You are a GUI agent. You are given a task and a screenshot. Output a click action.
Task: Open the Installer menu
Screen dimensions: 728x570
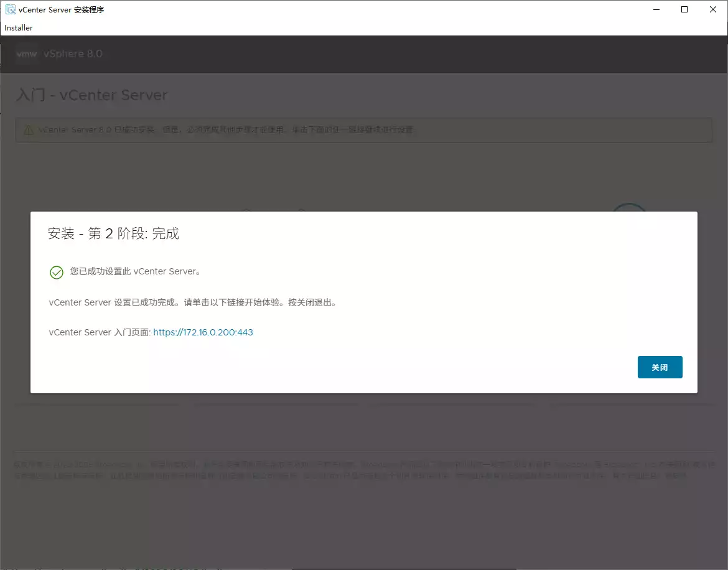[19, 28]
